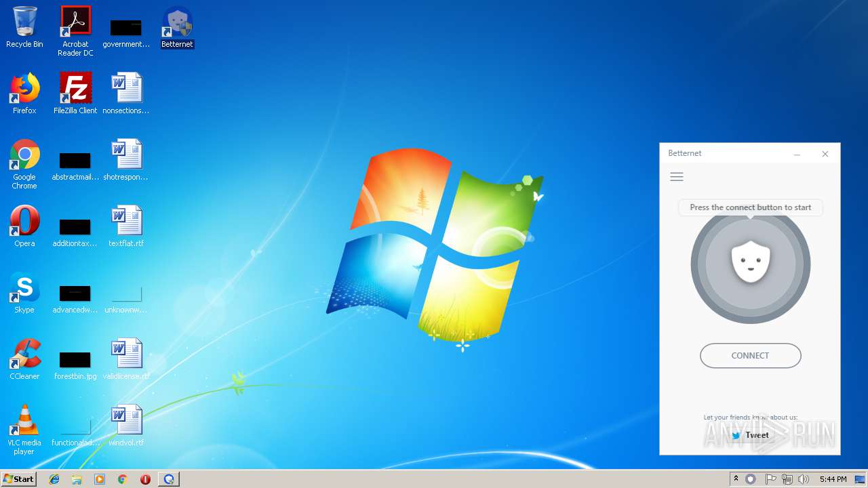
Task: Launch Acrobat Reader DC shortcut
Action: pos(75,30)
